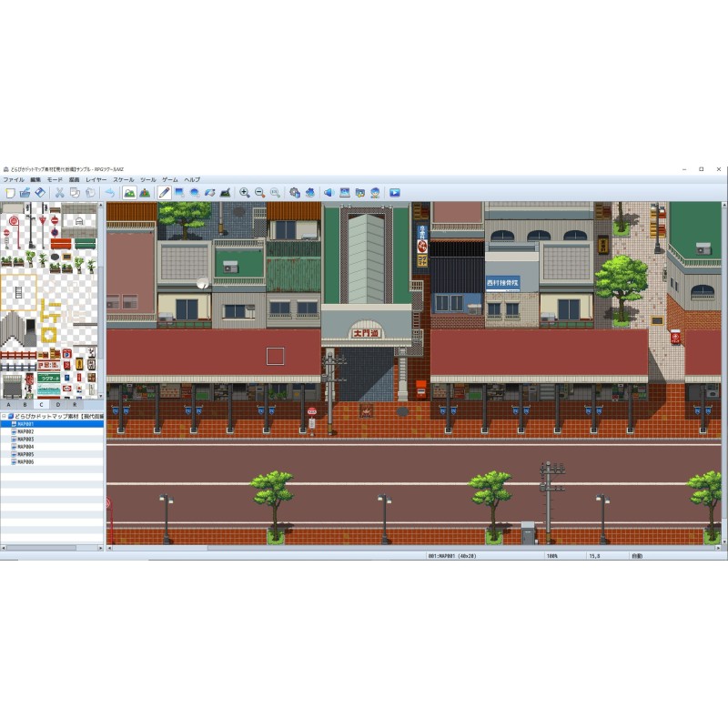Image resolution: width=728 pixels, height=728 pixels.
Task: Select the Pencil drawing tool
Action: (x=165, y=193)
